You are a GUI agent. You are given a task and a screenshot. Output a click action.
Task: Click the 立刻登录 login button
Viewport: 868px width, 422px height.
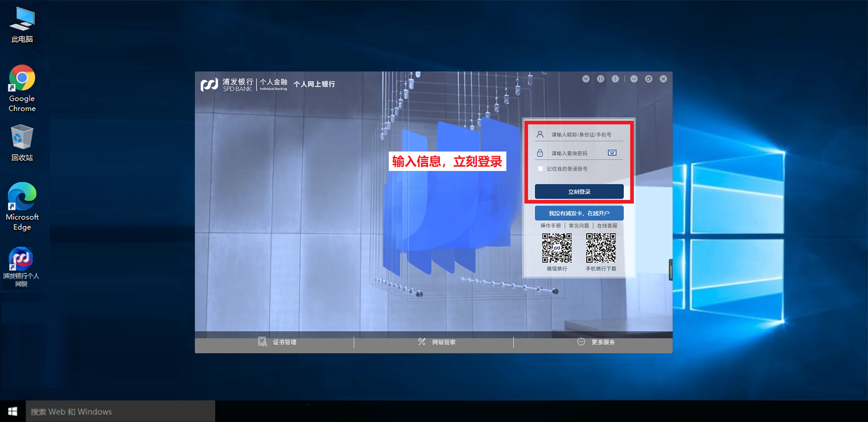[579, 191]
